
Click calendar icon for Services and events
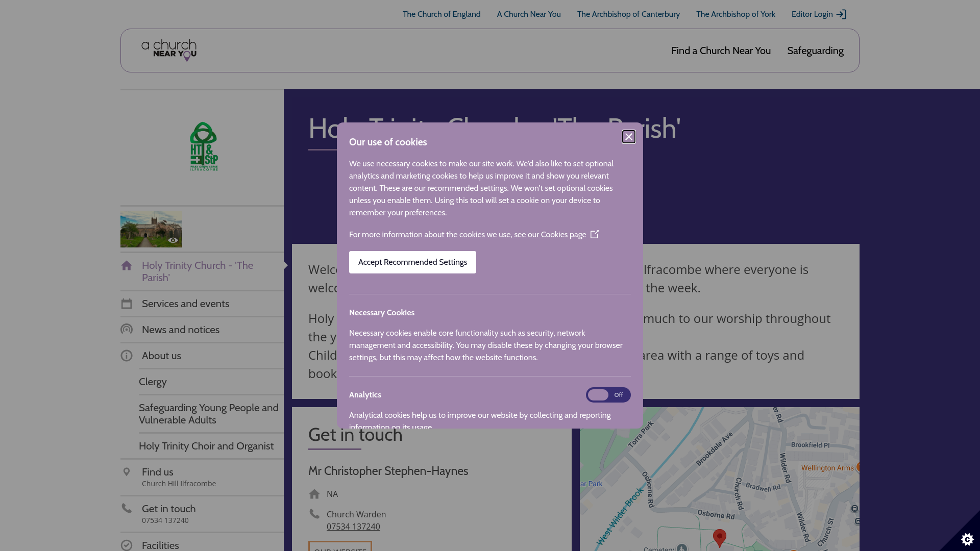coord(127,304)
